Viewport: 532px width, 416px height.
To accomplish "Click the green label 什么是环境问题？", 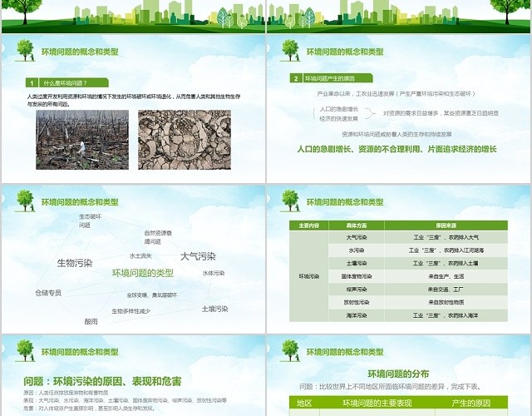I will click(66, 83).
